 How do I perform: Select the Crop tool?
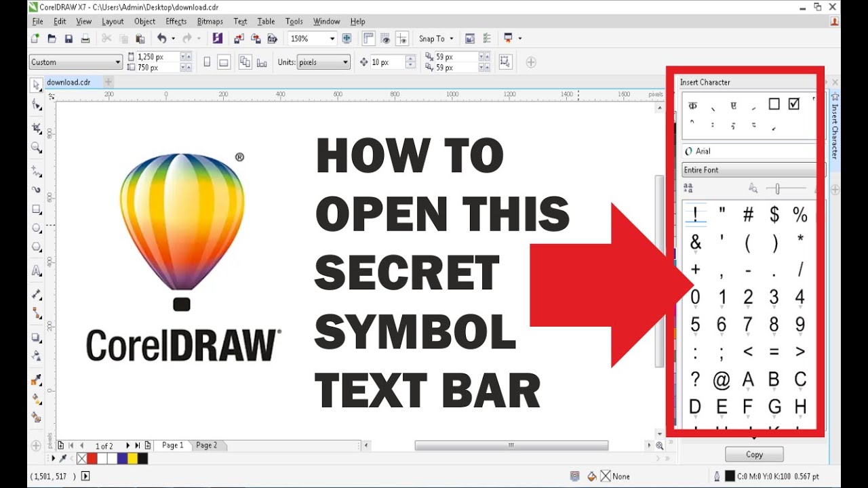[x=37, y=128]
